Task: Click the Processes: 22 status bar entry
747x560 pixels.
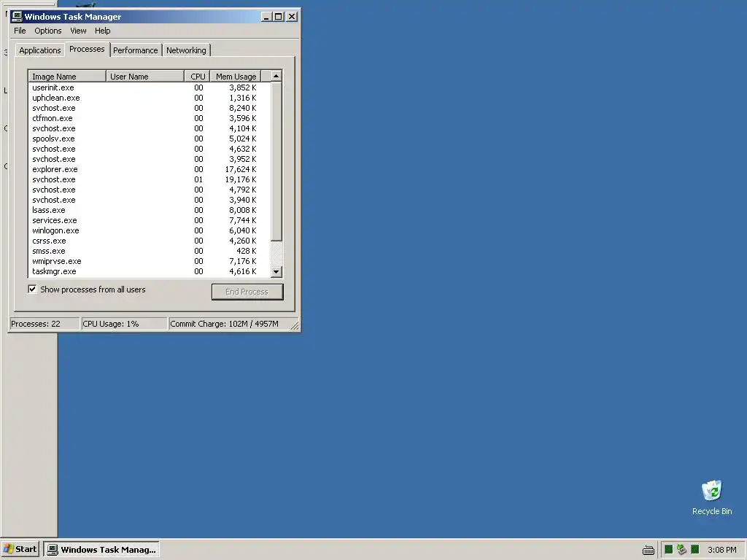Action: point(44,324)
